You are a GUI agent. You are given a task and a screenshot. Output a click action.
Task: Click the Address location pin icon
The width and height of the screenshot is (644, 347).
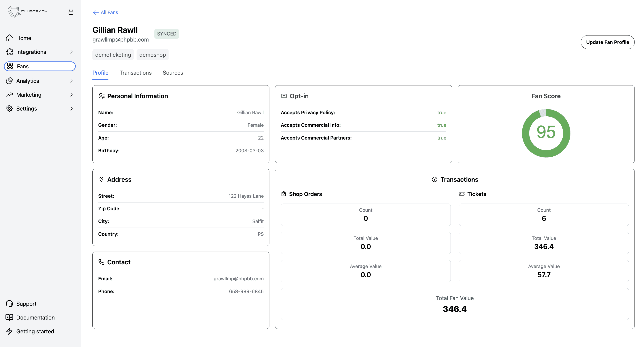click(x=101, y=180)
